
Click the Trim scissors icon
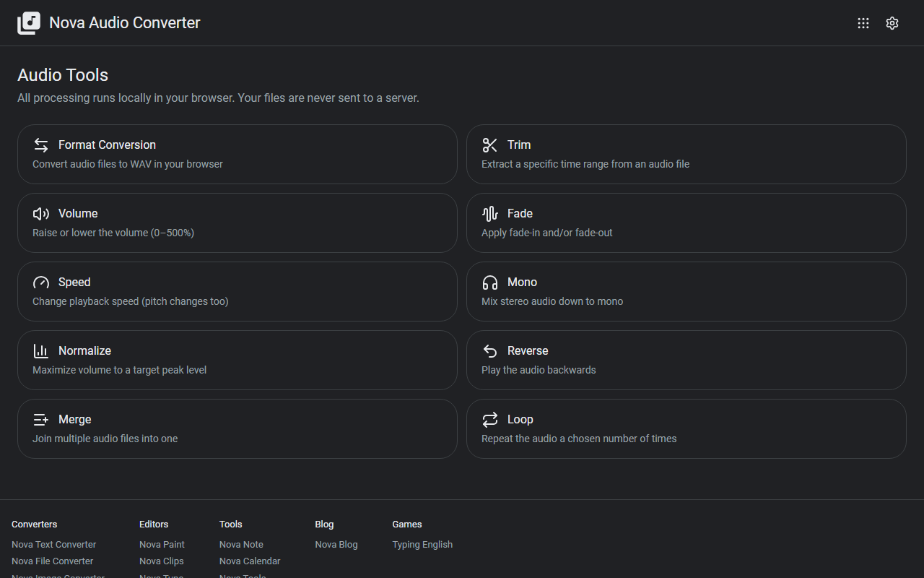coord(490,145)
